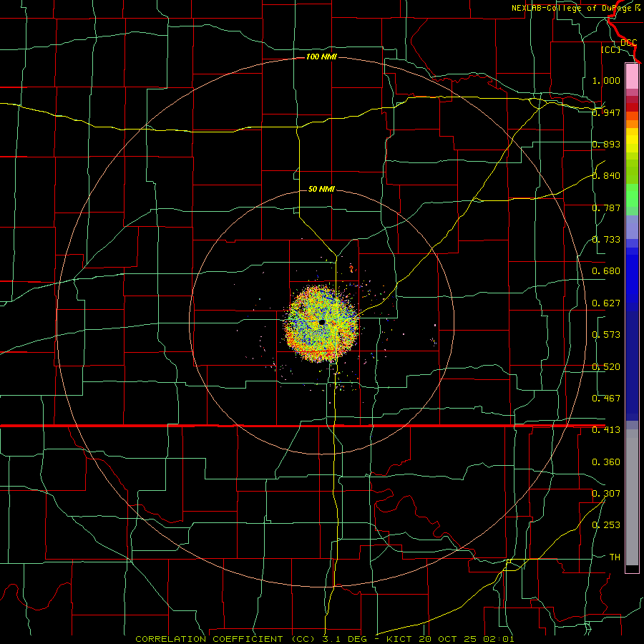Click the 0.573 color scale label
644x644 pixels.
point(606,335)
